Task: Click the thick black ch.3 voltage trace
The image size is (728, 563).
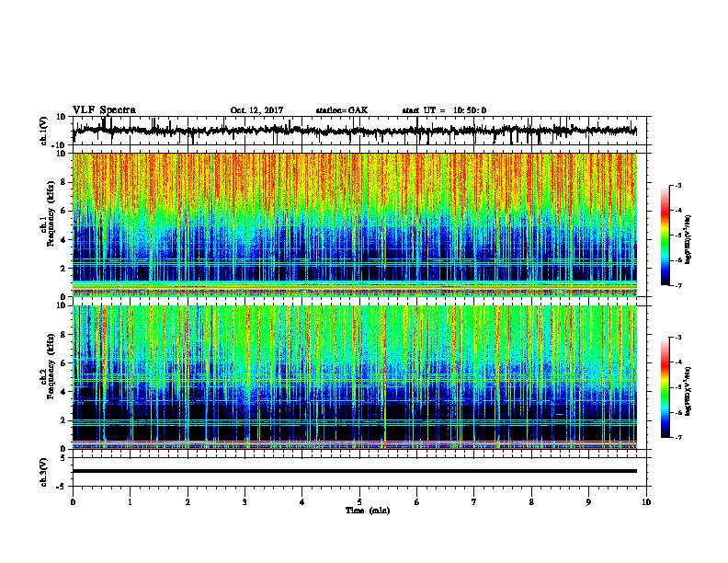Action: [355, 471]
